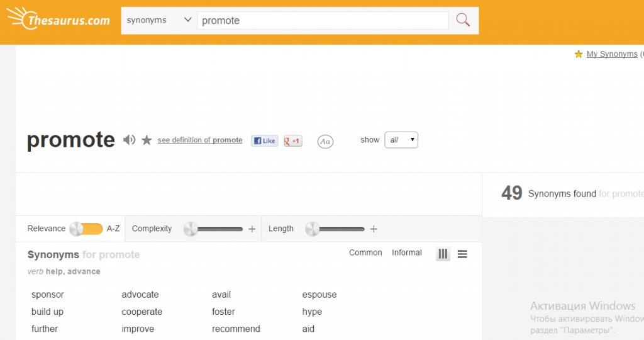Toggle the Relevance / A-Z sort switch

pos(86,229)
